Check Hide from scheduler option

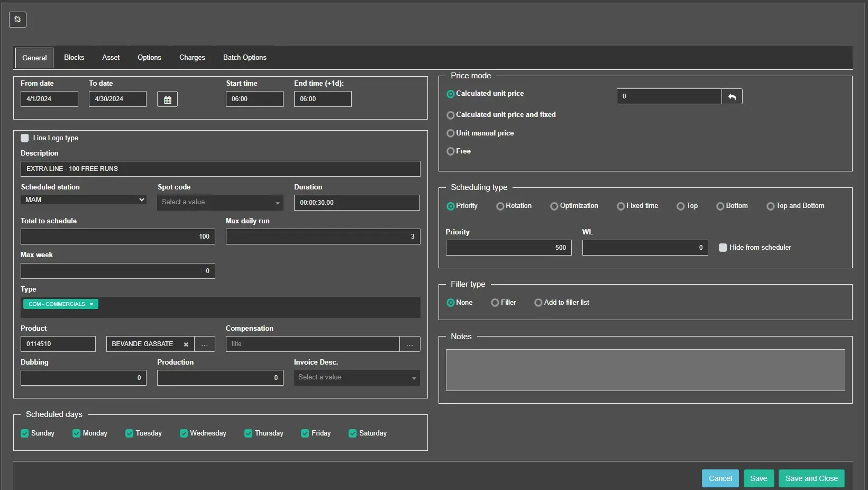pos(723,248)
